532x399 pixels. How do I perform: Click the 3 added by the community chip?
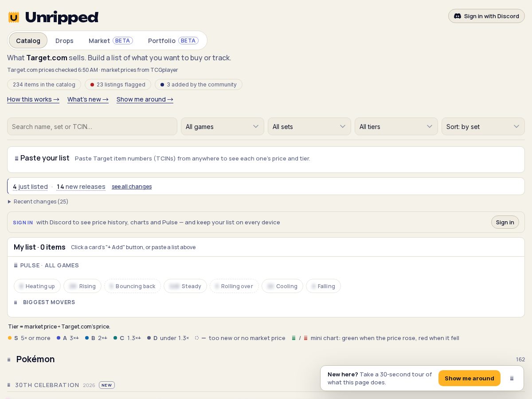coord(199,84)
